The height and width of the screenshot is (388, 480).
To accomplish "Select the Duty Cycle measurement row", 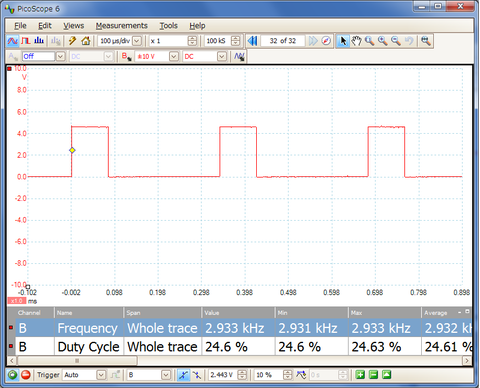I will tap(240, 347).
